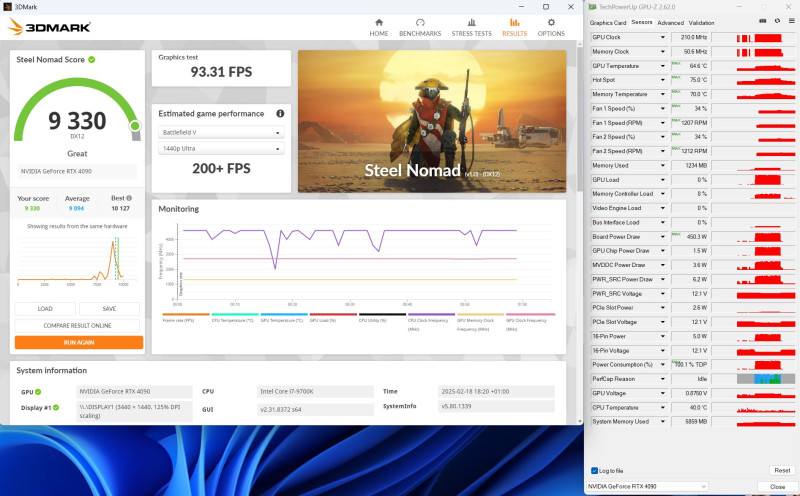Open the GPU Voltage sensor dropdown arrow

[663, 393]
